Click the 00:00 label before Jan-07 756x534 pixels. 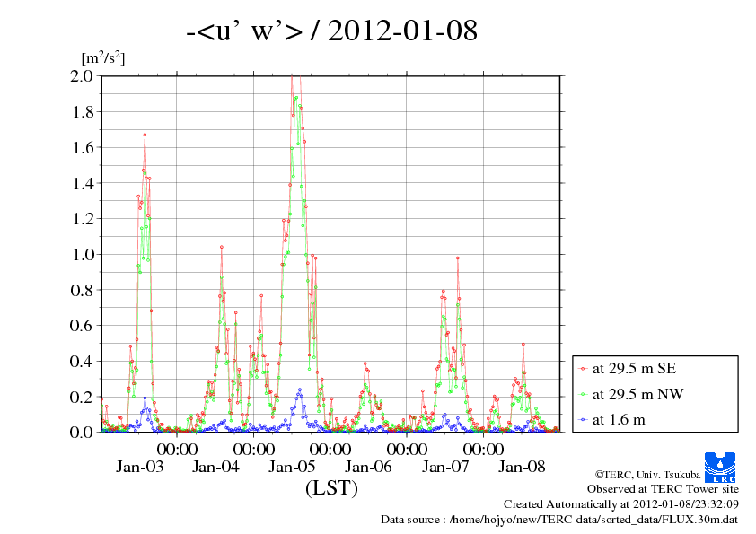tap(407, 450)
